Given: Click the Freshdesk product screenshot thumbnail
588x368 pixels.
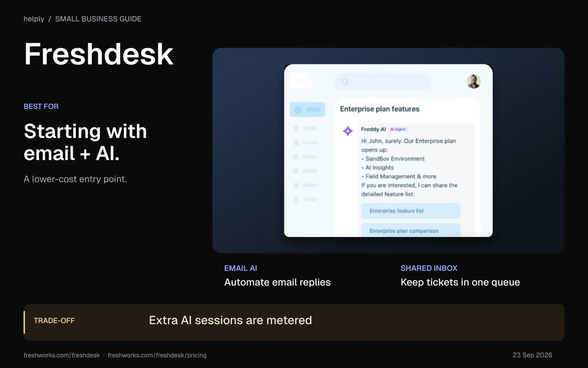Looking at the screenshot, I should [x=388, y=151].
